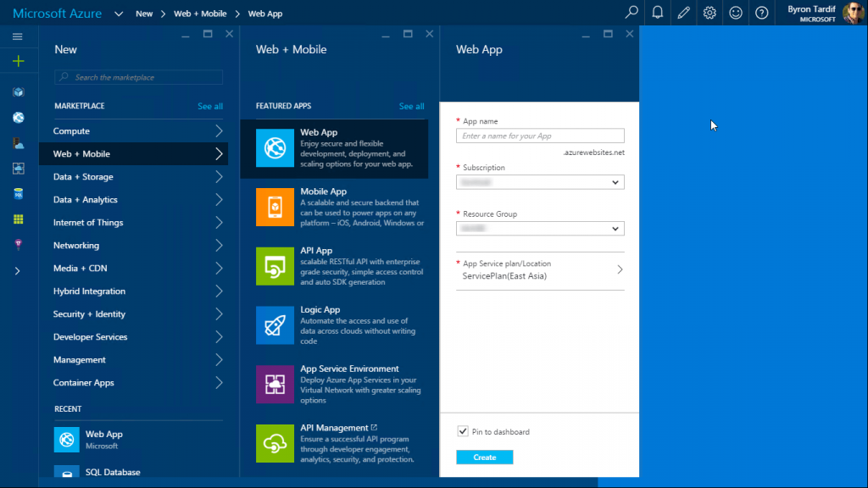Click the recent Web App globe icon
The image size is (868, 488).
(67, 440)
